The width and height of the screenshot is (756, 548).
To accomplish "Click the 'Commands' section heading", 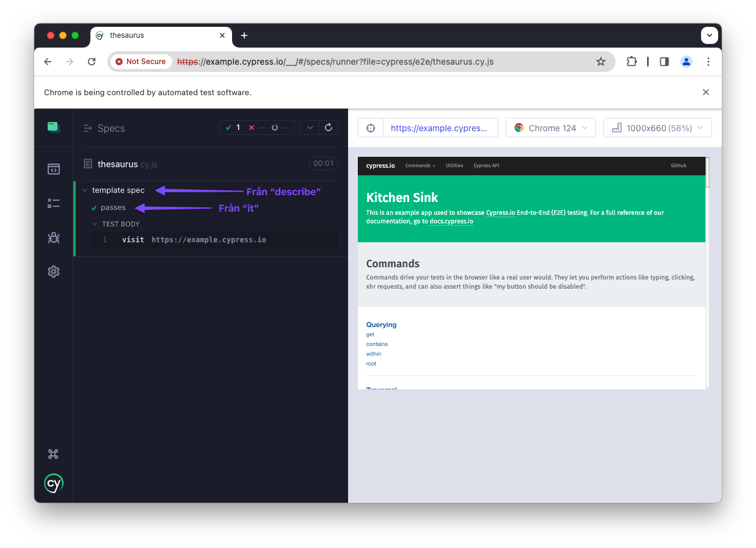I will 393,264.
